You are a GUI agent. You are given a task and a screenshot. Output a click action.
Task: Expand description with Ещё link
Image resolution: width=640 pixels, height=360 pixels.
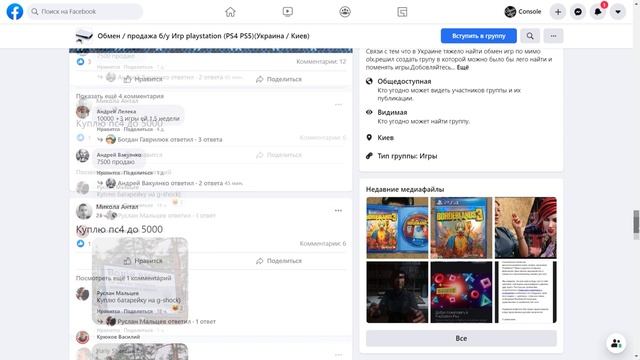coord(462,67)
